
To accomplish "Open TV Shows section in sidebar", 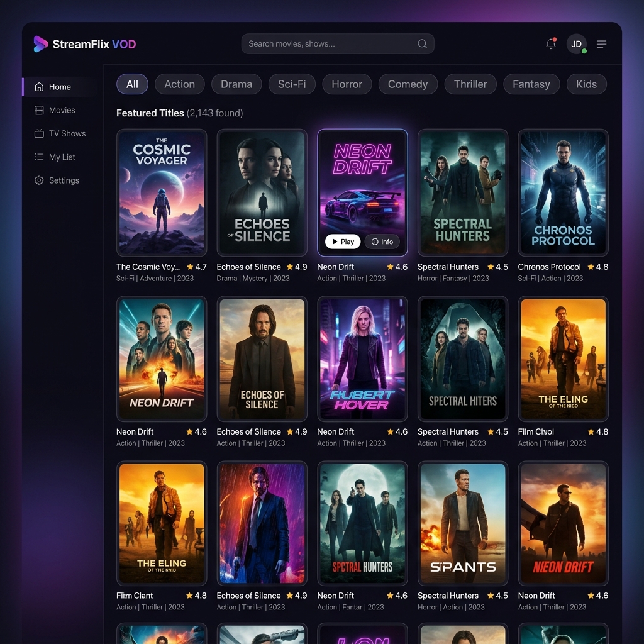I will click(60, 133).
